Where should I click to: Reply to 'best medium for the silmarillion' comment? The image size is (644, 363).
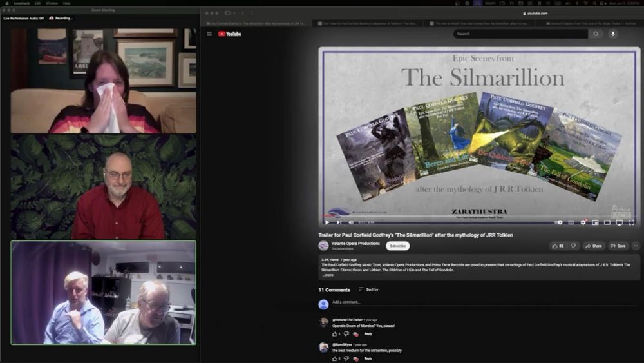tap(368, 358)
